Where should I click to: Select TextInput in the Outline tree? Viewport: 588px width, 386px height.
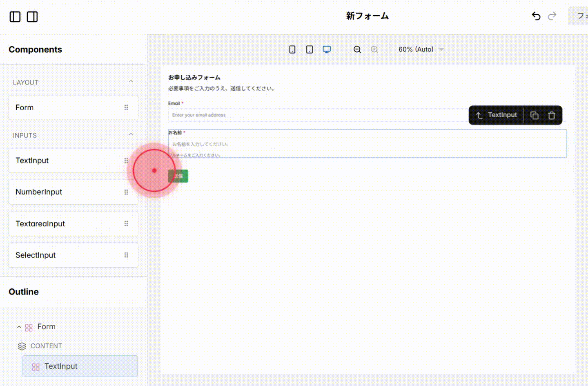pos(61,366)
